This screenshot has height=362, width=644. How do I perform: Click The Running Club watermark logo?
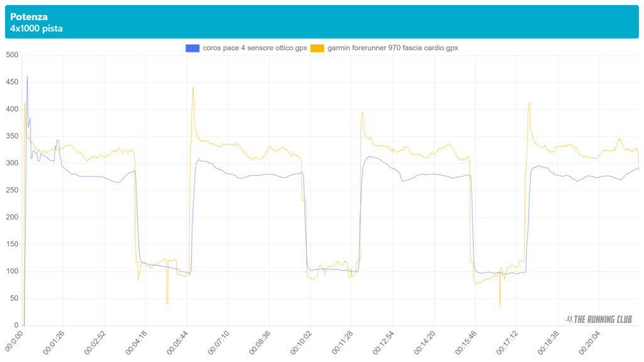(x=599, y=319)
